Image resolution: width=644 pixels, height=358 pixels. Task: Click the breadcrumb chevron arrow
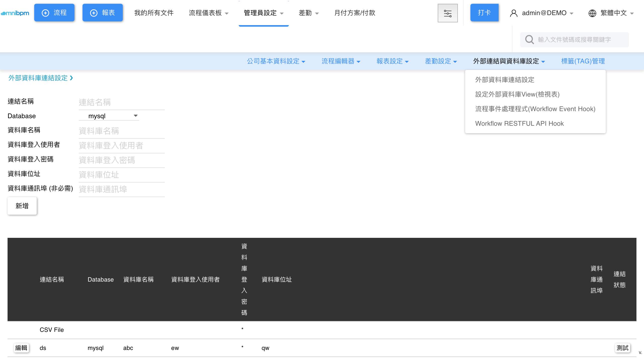point(71,78)
